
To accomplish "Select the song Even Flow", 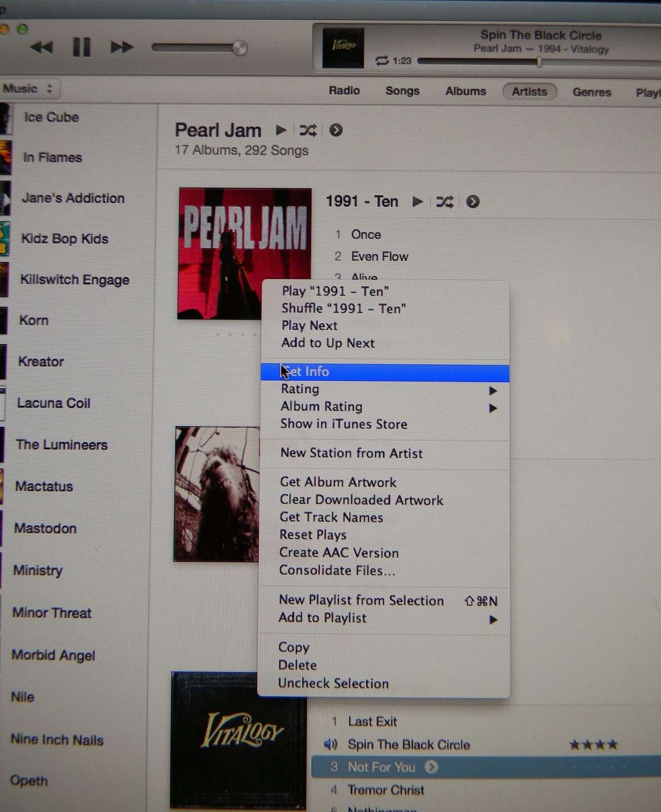I will point(379,256).
